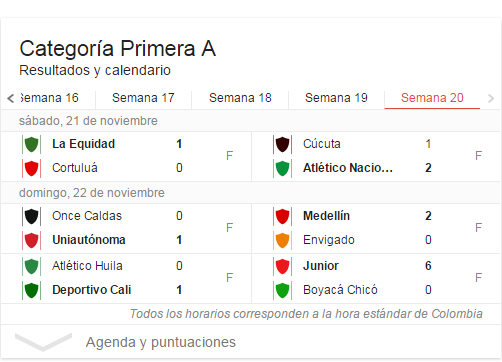Screen dimensions: 502x362
Task: Click Cortuluá red shield crest
Action: 32,168
